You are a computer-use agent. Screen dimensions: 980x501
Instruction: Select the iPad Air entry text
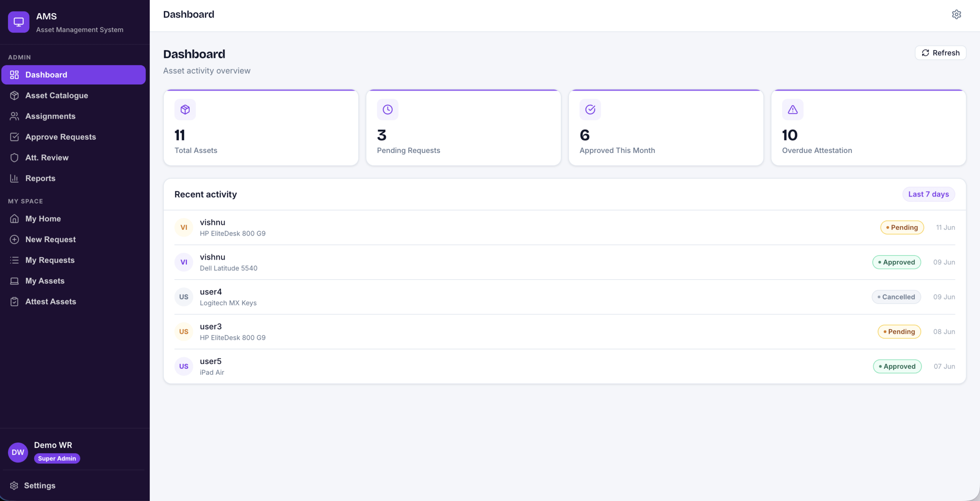coord(212,372)
